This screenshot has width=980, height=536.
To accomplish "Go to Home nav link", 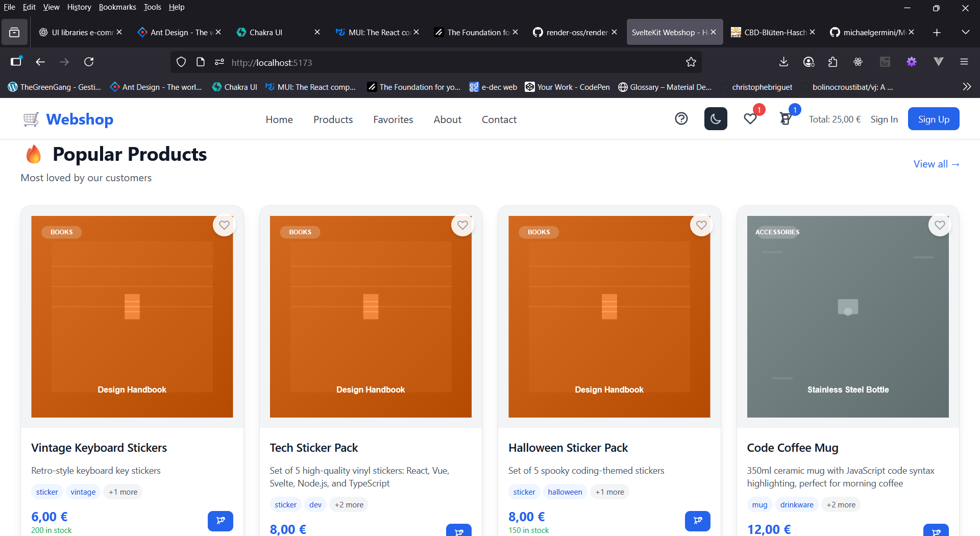I will pos(279,119).
